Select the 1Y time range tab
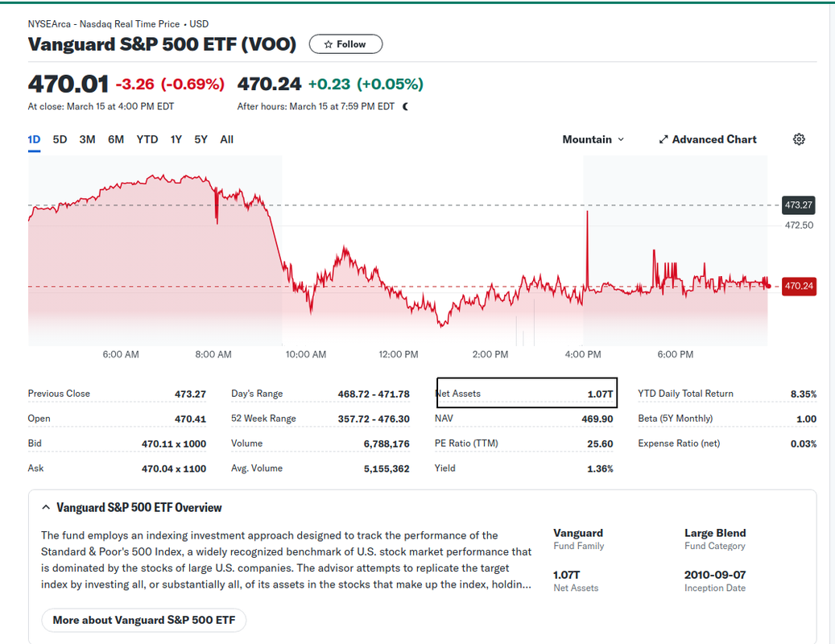This screenshot has height=644, width=835. tap(176, 139)
